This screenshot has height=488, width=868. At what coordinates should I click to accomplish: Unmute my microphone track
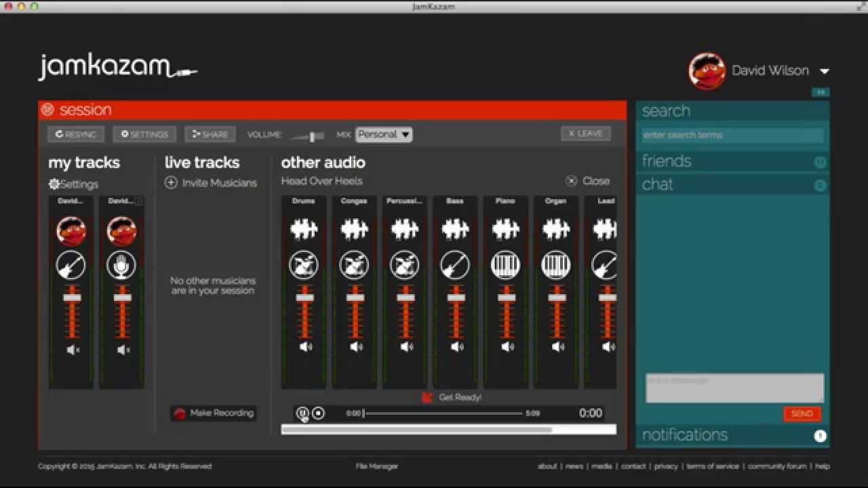(x=123, y=350)
